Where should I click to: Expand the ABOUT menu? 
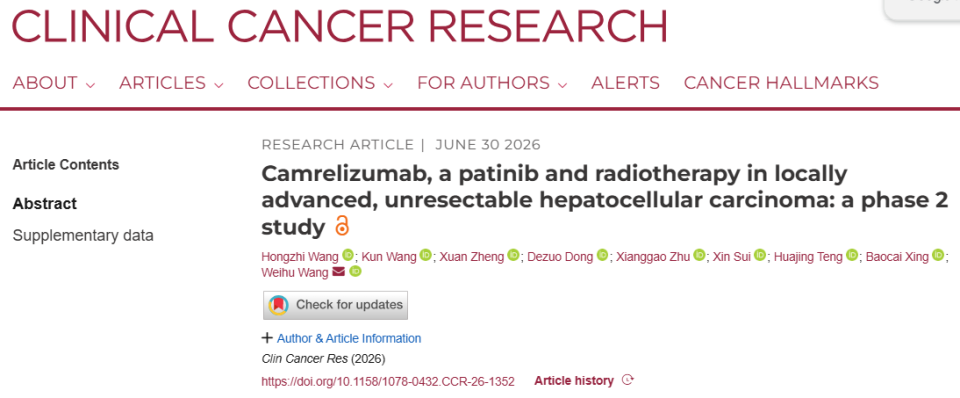coord(54,83)
